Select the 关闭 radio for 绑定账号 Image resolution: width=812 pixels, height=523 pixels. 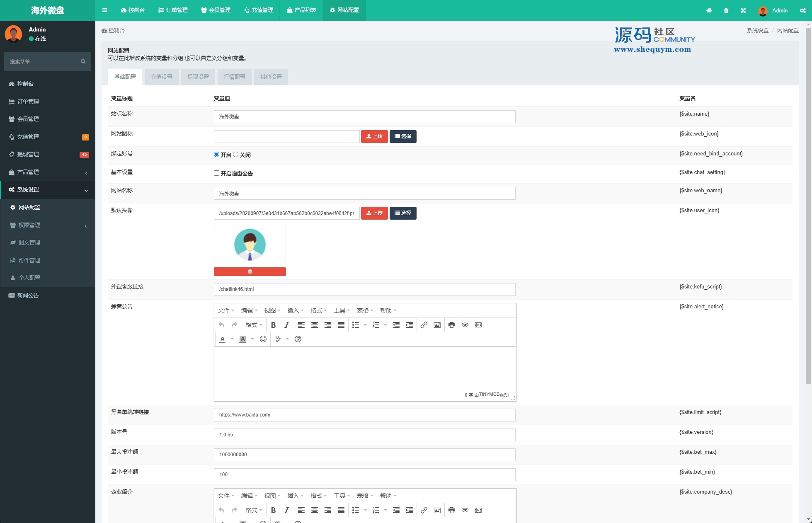236,155
